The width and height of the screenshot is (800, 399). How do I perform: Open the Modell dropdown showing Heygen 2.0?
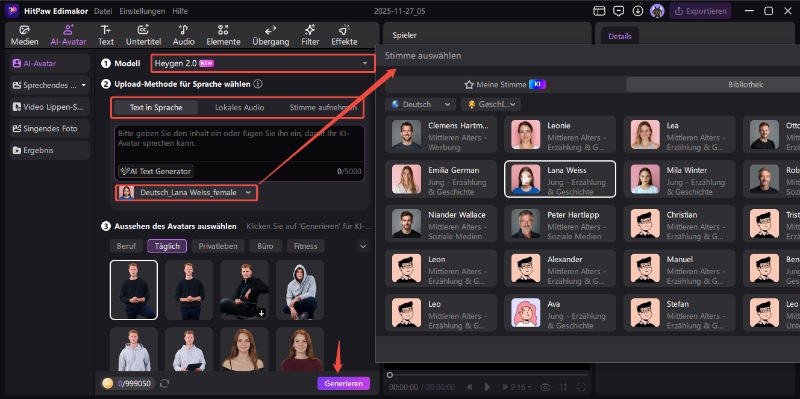[x=263, y=63]
